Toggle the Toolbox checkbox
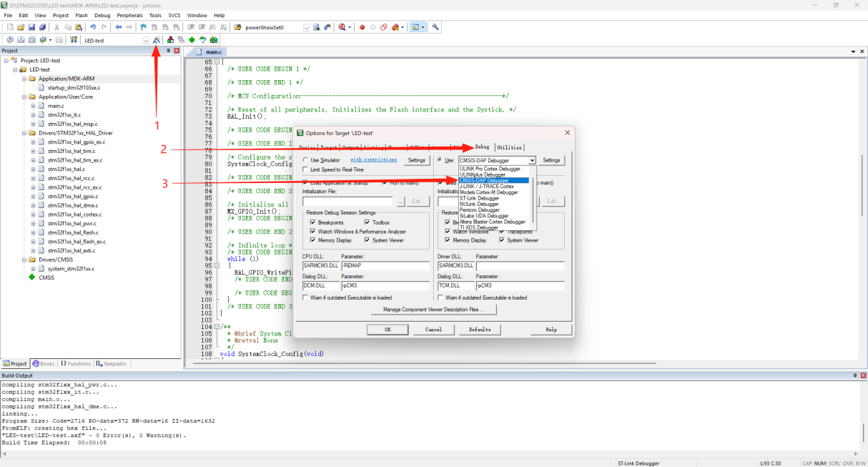 pos(367,222)
